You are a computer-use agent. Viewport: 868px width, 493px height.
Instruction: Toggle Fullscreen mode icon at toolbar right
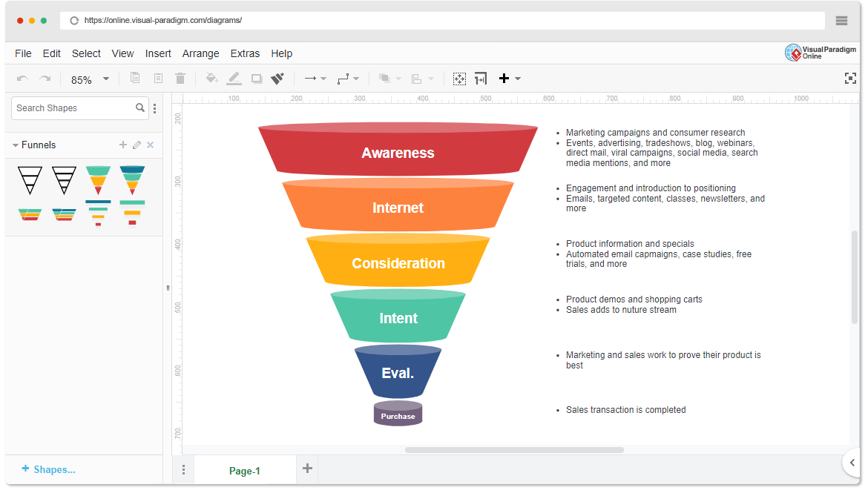point(850,79)
